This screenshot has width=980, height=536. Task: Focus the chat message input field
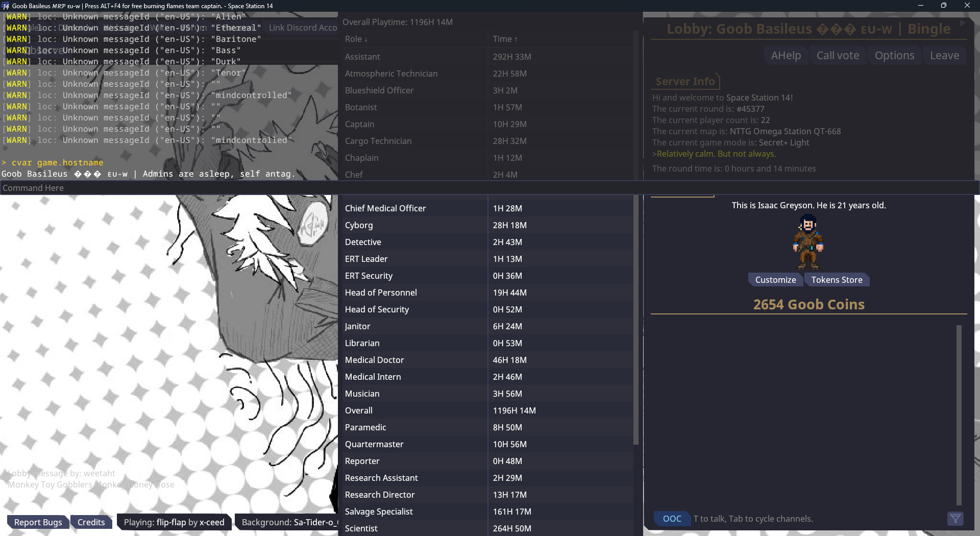tap(818, 519)
